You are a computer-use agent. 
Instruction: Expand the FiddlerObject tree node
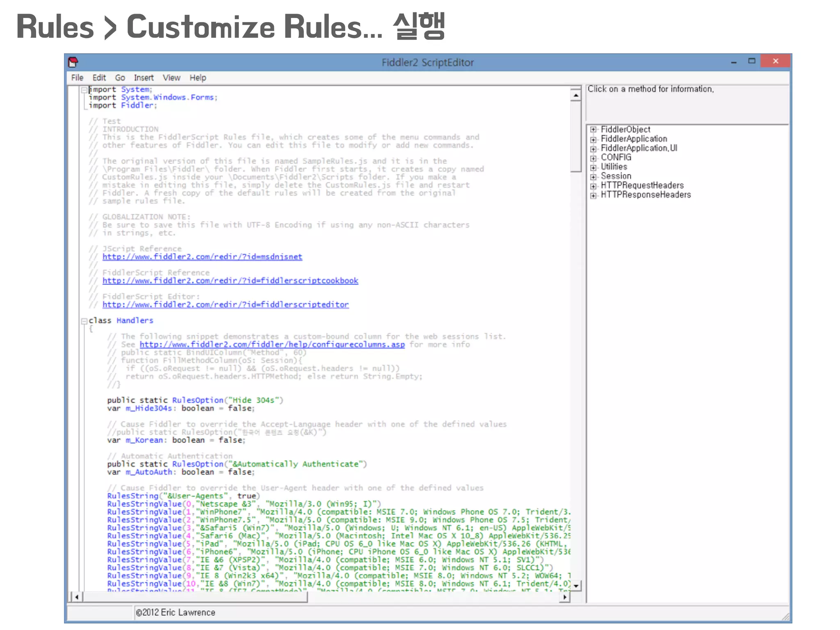coord(593,130)
